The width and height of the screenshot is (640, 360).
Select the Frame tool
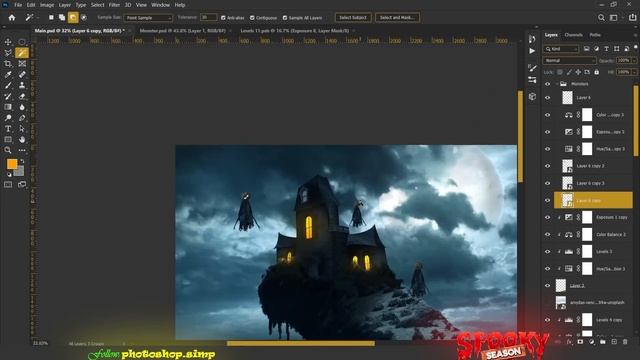click(x=22, y=64)
